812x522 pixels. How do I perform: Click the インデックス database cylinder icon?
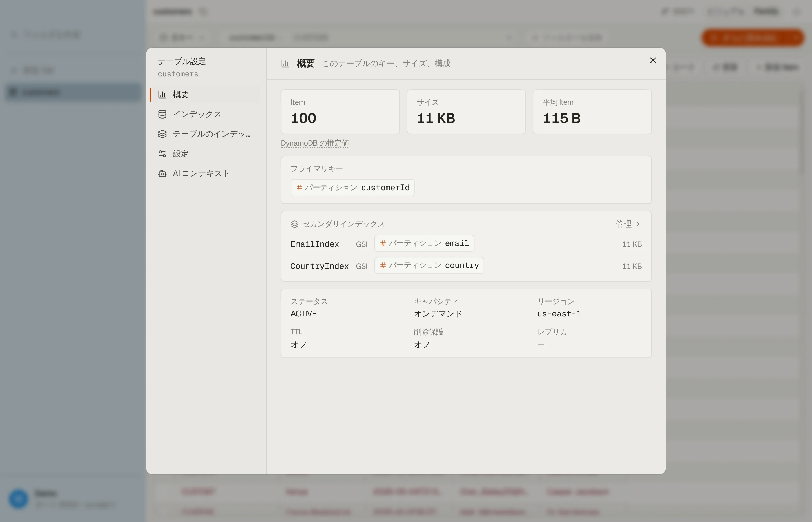(x=162, y=114)
